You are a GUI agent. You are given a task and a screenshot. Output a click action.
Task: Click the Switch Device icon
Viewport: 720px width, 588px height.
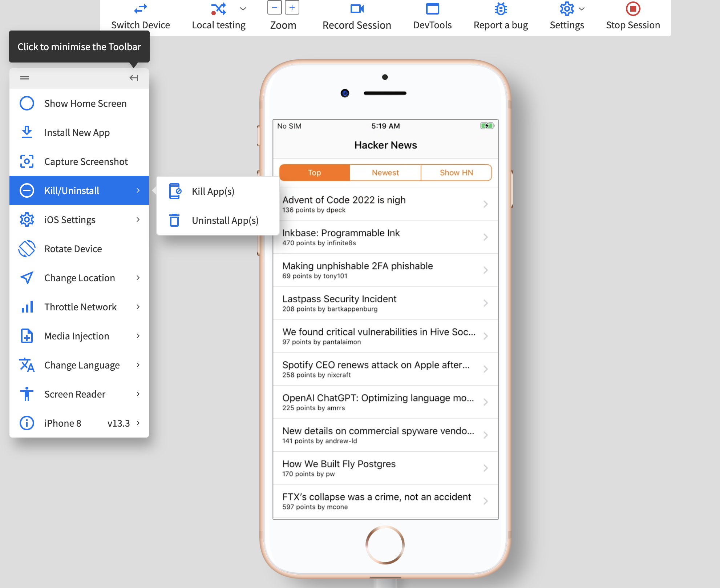pyautogui.click(x=141, y=9)
